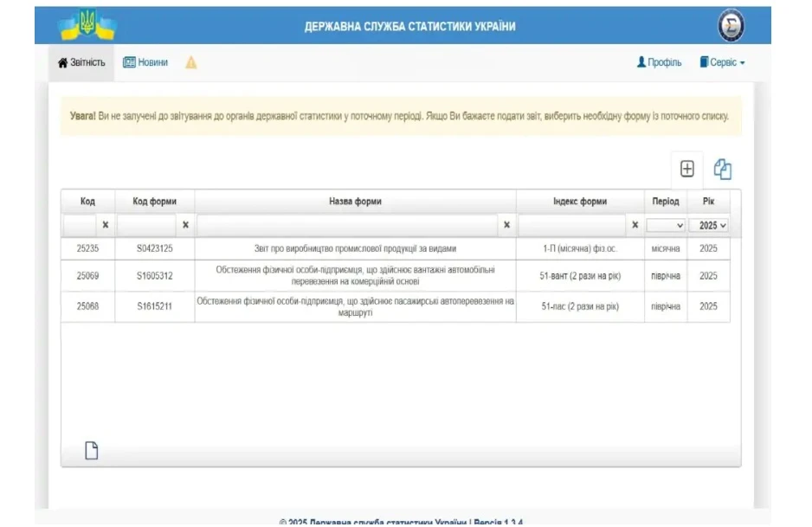Viewport: 812px width, 527px height.
Task: Open the Профіль link
Action: click(659, 62)
